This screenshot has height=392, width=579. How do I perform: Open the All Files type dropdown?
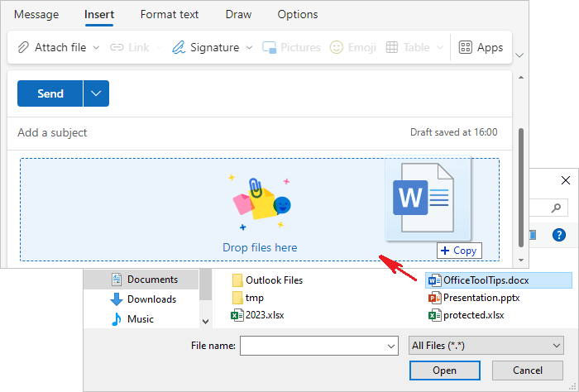(x=486, y=346)
